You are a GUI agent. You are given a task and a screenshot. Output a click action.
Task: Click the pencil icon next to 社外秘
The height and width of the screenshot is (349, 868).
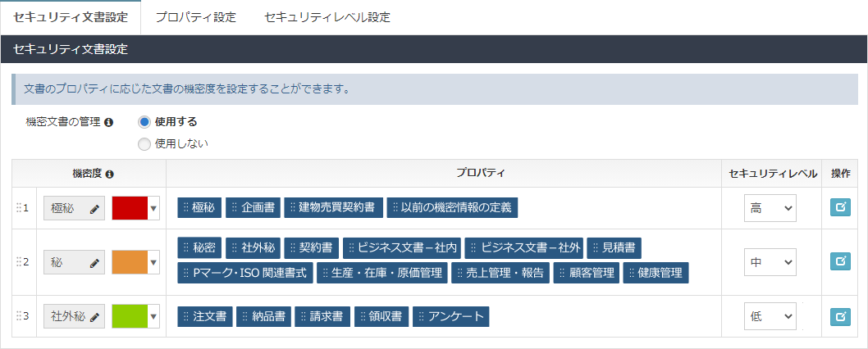pyautogui.click(x=95, y=317)
